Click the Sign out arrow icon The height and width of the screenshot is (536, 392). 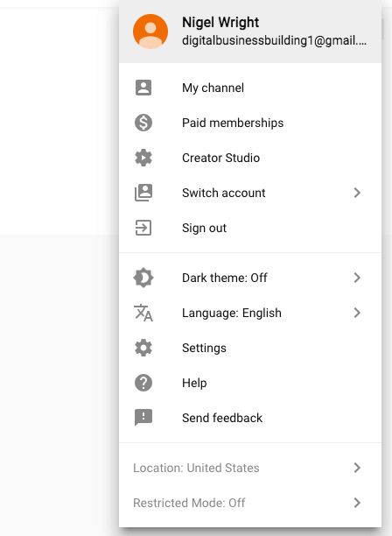(143, 228)
